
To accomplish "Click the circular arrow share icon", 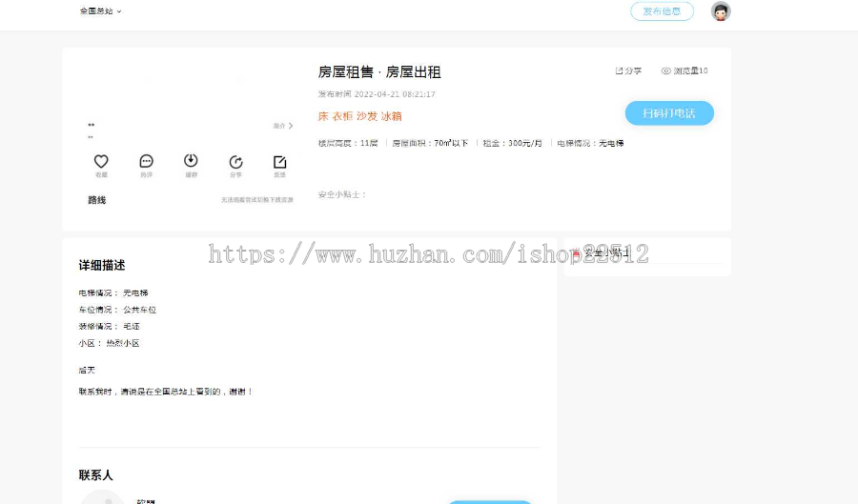I will point(235,162).
